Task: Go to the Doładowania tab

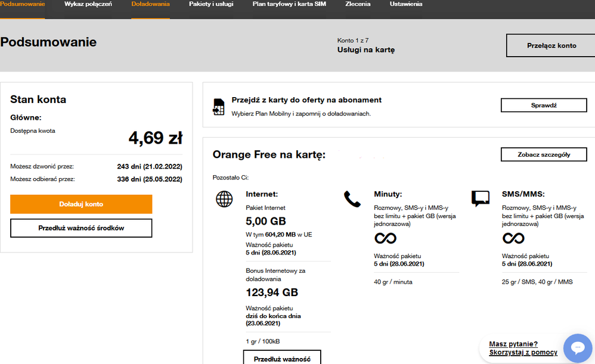Action: coord(150,4)
